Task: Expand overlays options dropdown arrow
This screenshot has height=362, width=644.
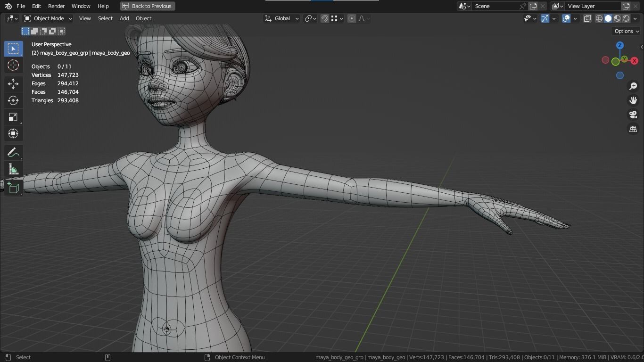Action: (x=575, y=18)
